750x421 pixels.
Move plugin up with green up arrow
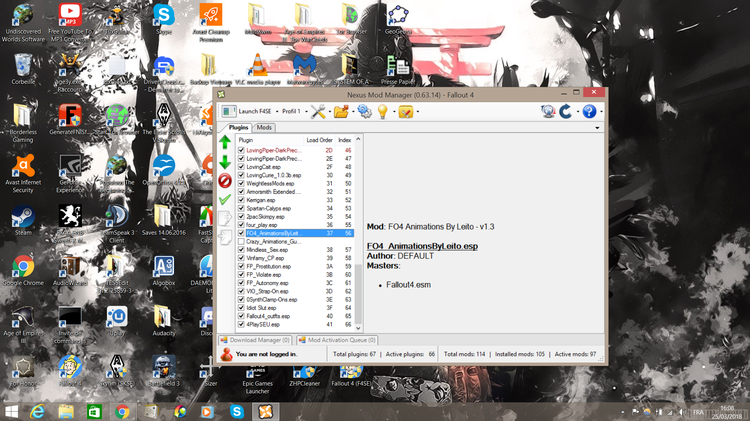[225, 142]
